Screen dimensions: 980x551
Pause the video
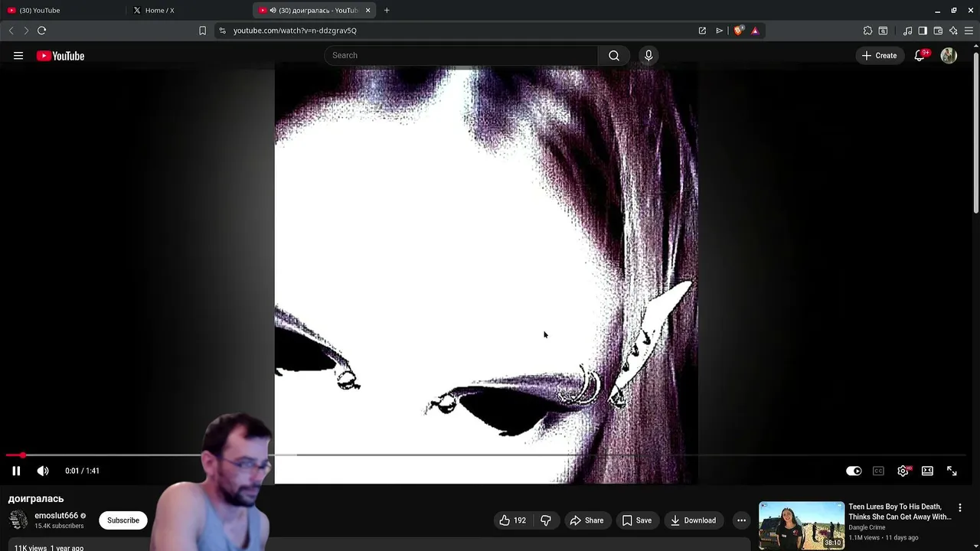(16, 471)
